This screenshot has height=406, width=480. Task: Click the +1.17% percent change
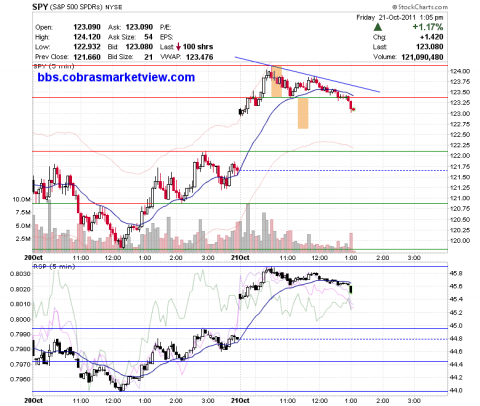[x=428, y=27]
